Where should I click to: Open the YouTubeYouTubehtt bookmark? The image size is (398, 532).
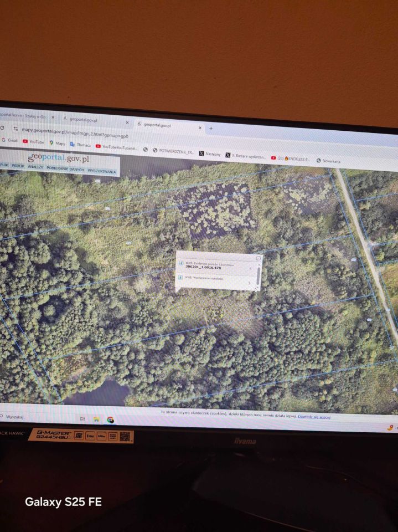[x=117, y=147]
